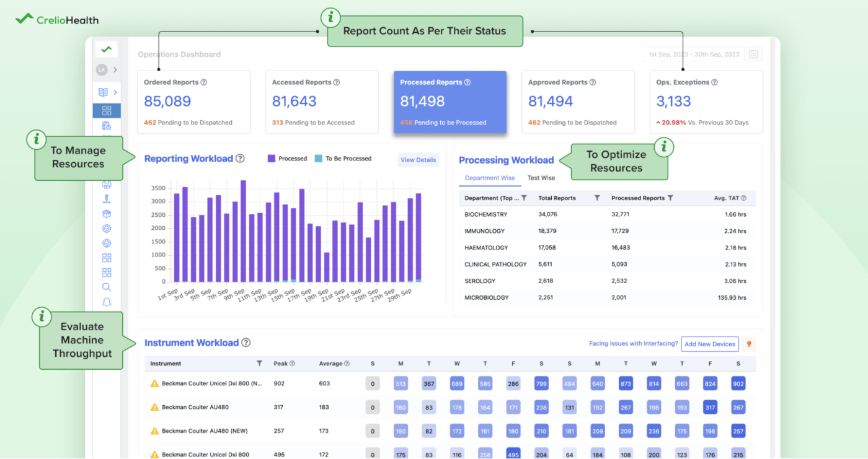
Task: Click the IMMUNOLOGY department row
Action: 607,231
